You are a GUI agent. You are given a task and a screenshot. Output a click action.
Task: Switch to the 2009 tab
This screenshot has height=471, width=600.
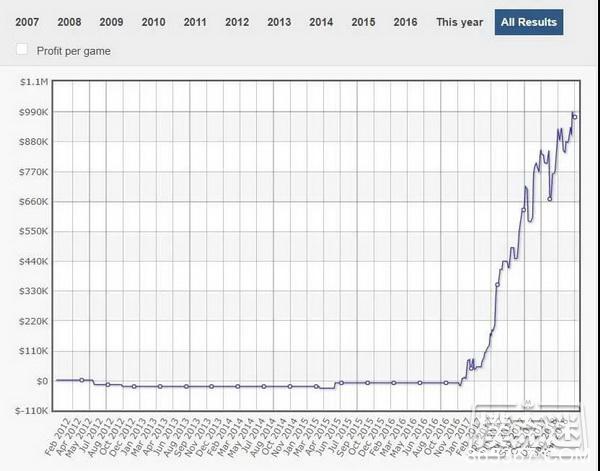[x=111, y=22]
